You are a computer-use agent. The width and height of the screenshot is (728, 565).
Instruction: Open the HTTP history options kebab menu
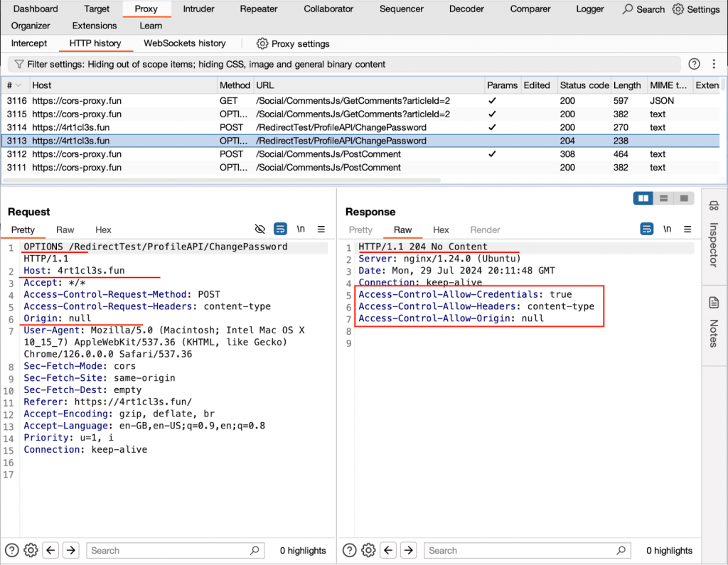714,64
